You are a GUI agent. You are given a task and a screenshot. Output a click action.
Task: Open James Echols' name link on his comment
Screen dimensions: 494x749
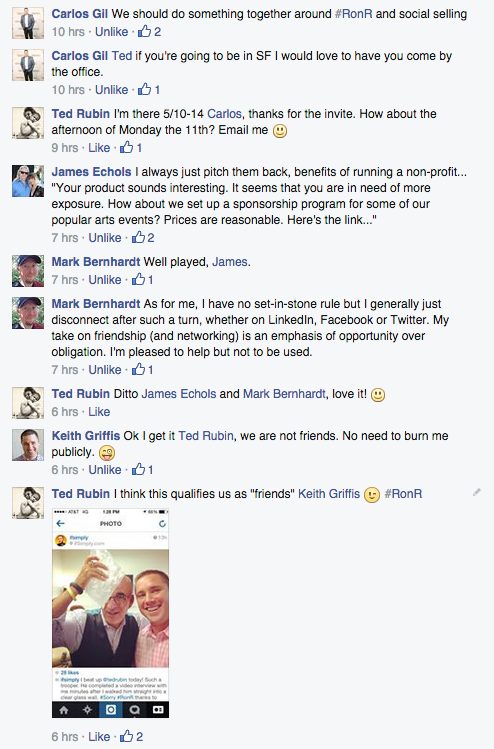click(91, 172)
